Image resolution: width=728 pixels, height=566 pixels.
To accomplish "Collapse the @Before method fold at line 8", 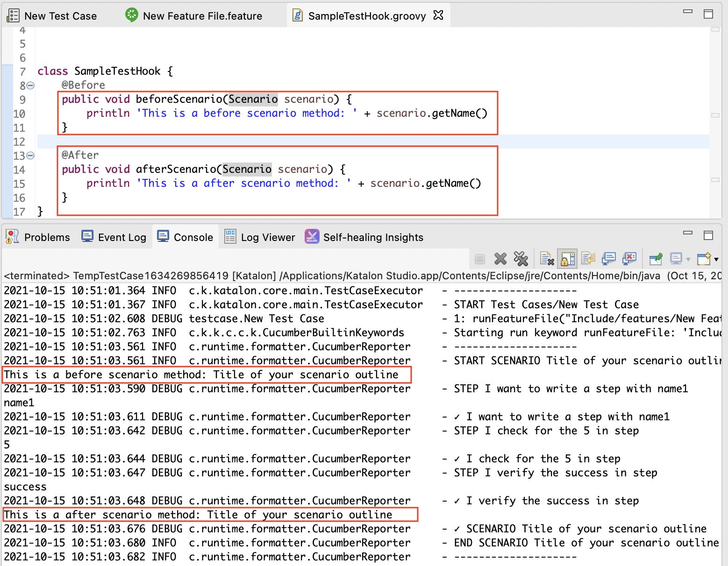I will point(30,85).
